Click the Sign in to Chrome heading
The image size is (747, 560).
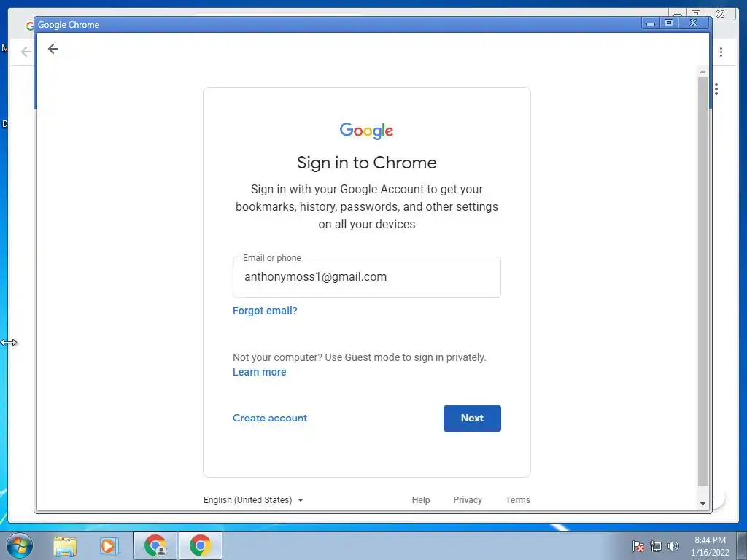[x=366, y=163]
